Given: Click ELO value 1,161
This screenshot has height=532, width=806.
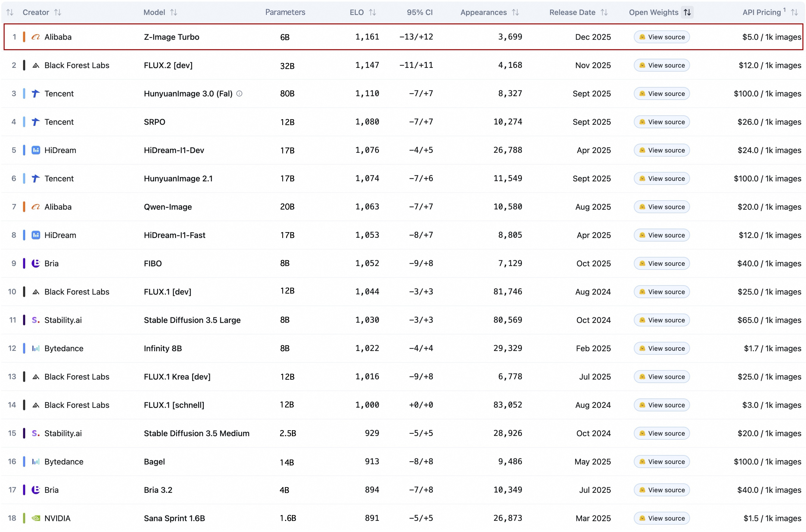Looking at the screenshot, I should pyautogui.click(x=367, y=37).
